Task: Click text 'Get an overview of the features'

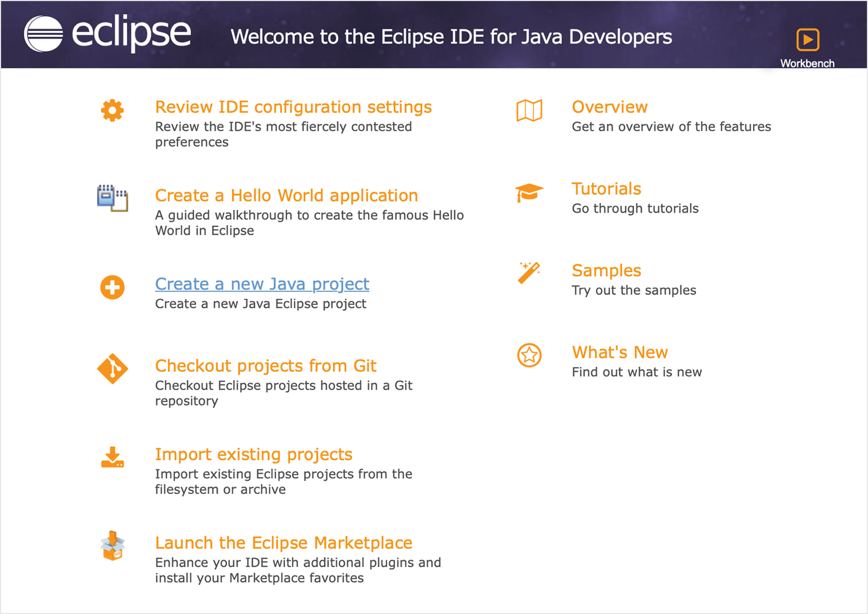Action: pyautogui.click(x=672, y=127)
